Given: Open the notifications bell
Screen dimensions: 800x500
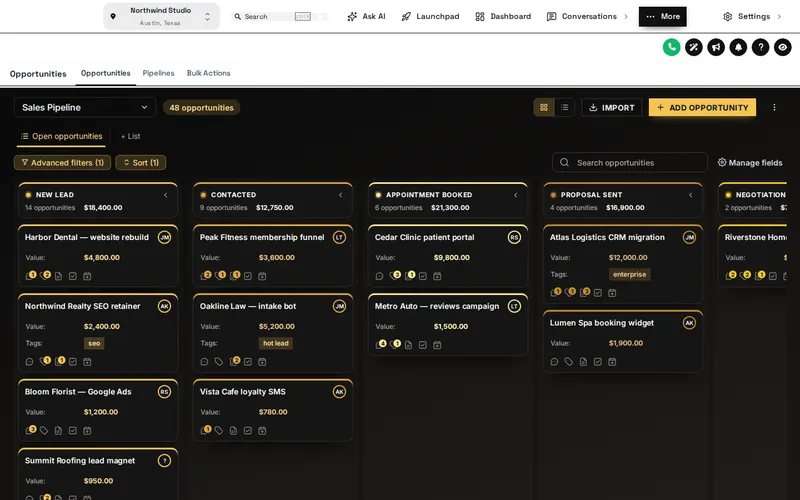Looking at the screenshot, I should click(738, 47).
